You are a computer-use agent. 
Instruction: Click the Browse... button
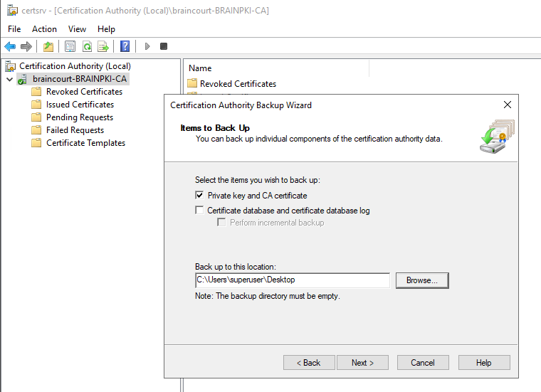tap(422, 280)
